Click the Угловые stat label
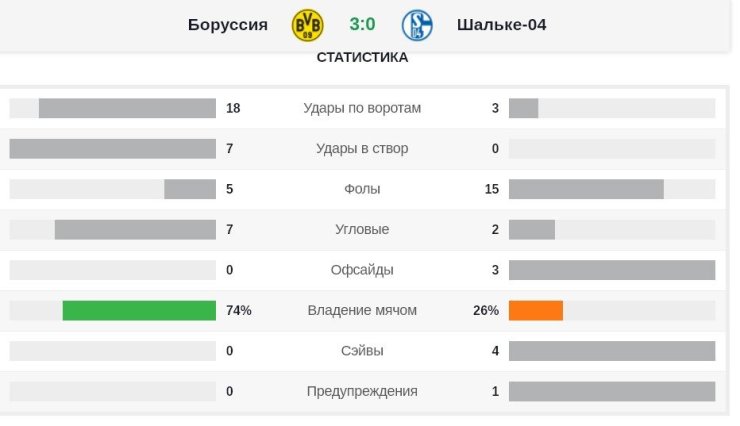 pos(362,230)
